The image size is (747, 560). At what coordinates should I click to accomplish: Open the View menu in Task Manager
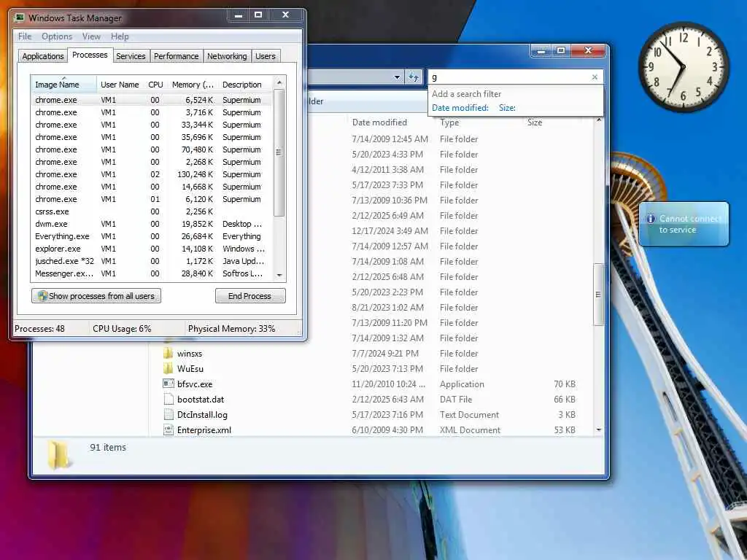pos(91,36)
